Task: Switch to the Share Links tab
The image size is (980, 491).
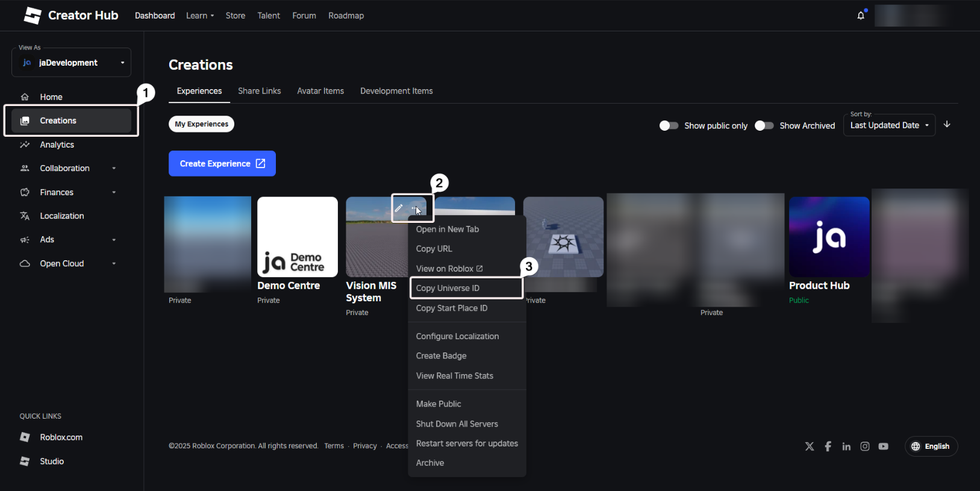Action: [x=260, y=91]
